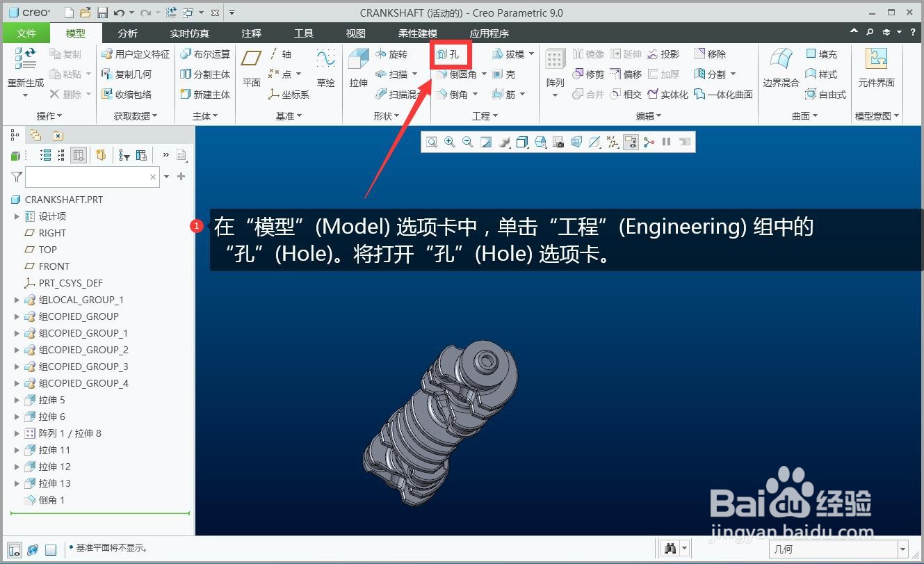This screenshot has height=564, width=924.
Task: Click the Plane (平面) datum tool
Action: click(x=251, y=68)
